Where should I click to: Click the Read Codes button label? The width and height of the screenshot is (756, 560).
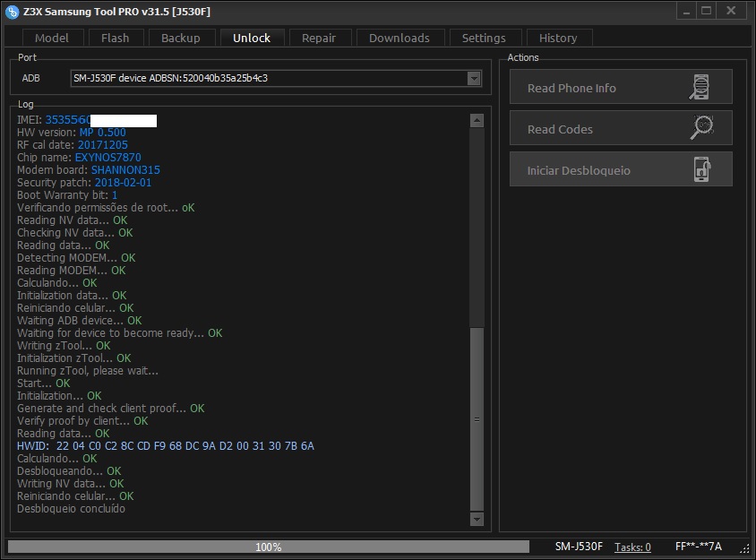560,129
